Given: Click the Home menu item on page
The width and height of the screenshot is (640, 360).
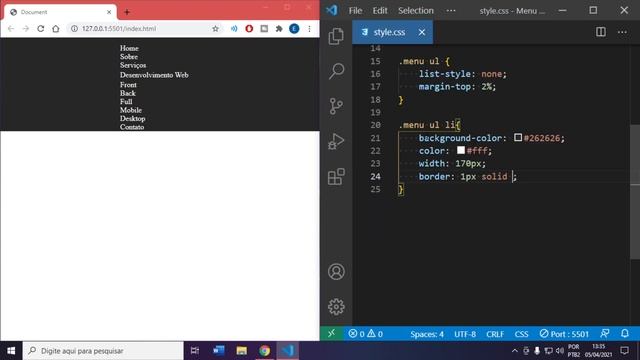Looking at the screenshot, I should [129, 48].
